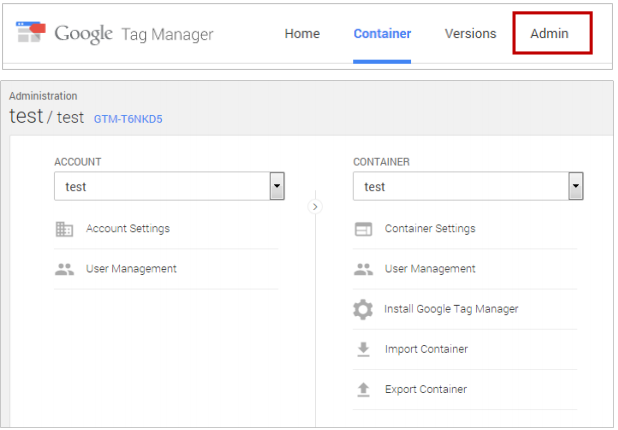Screen dimensions: 618x430
Task: Click the Import Container download arrow icon
Action: 363,350
